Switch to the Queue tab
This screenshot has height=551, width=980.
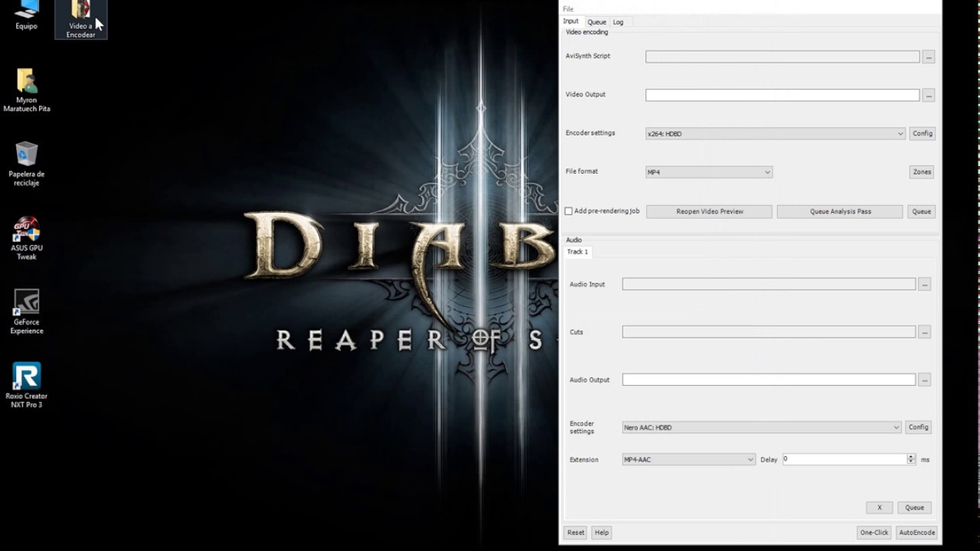(x=596, y=22)
